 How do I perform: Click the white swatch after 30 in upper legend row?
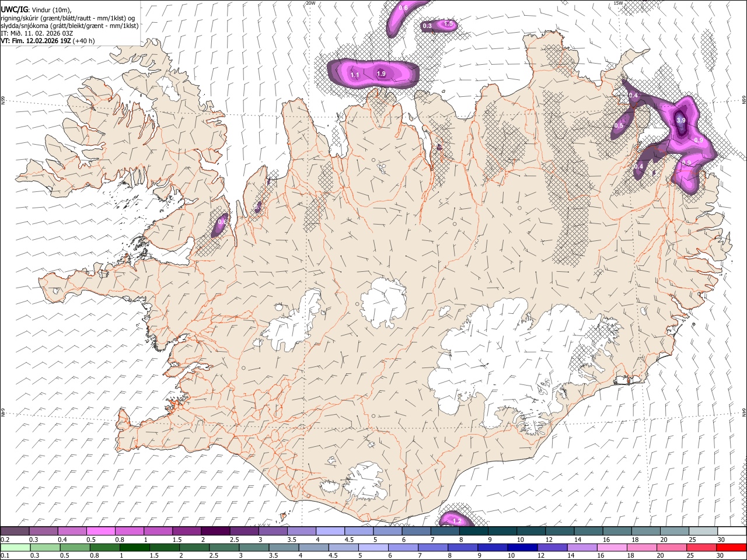(x=731, y=531)
